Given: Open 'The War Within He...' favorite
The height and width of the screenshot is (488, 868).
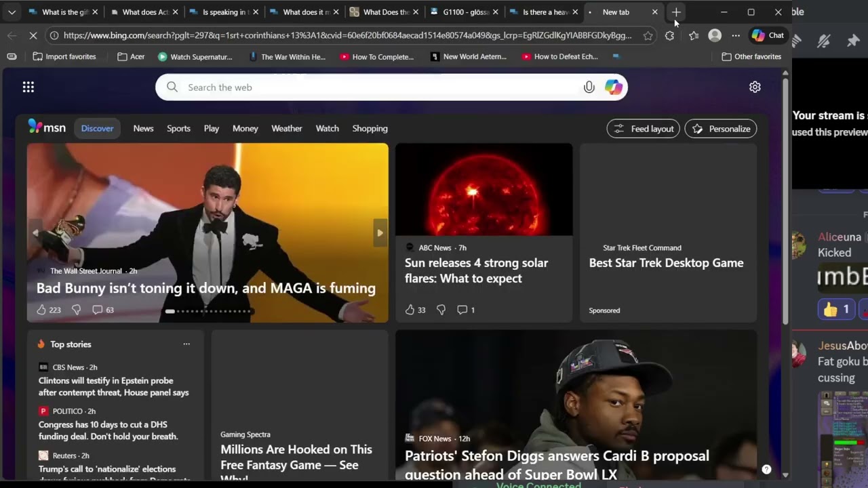Looking at the screenshot, I should (287, 57).
